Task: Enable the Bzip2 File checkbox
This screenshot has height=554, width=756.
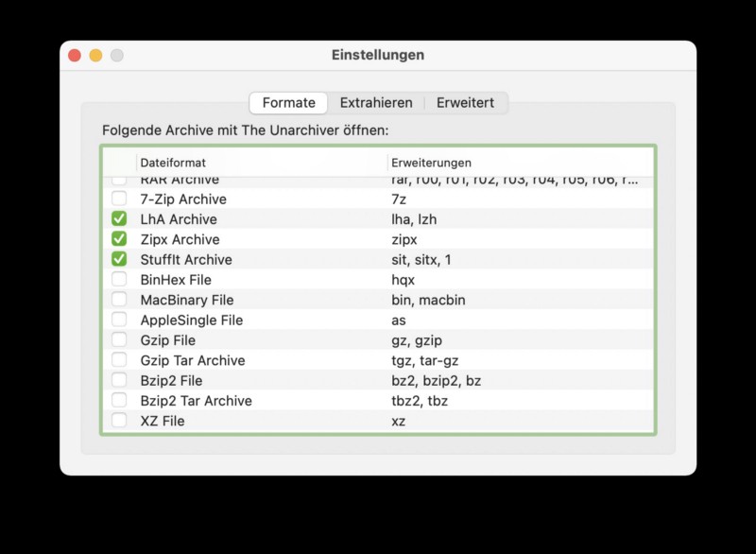Action: (119, 380)
